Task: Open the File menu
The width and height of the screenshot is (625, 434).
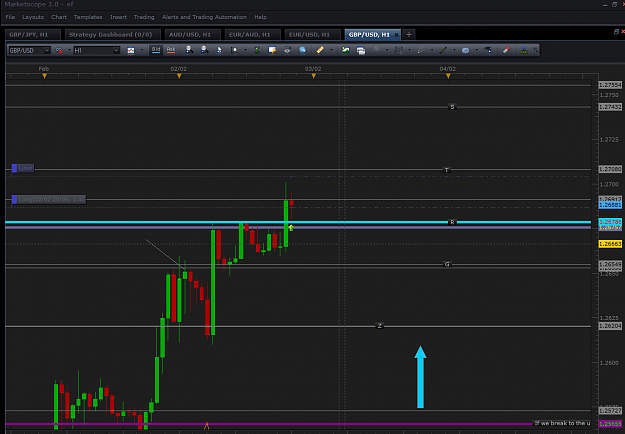Action: pyautogui.click(x=10, y=17)
